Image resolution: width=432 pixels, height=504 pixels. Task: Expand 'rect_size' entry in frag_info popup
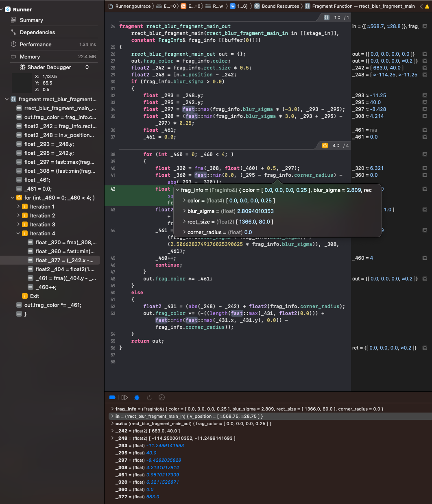point(184,222)
